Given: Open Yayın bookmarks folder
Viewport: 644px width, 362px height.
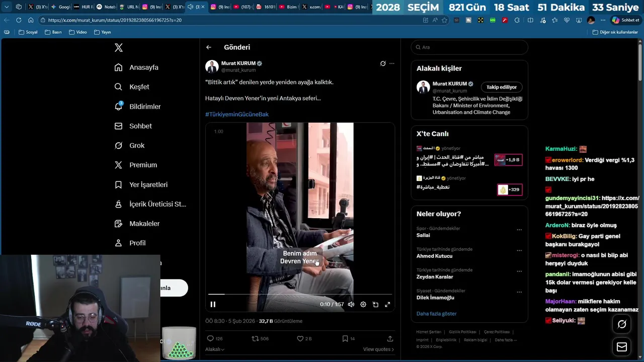Looking at the screenshot, I should tap(102, 32).
